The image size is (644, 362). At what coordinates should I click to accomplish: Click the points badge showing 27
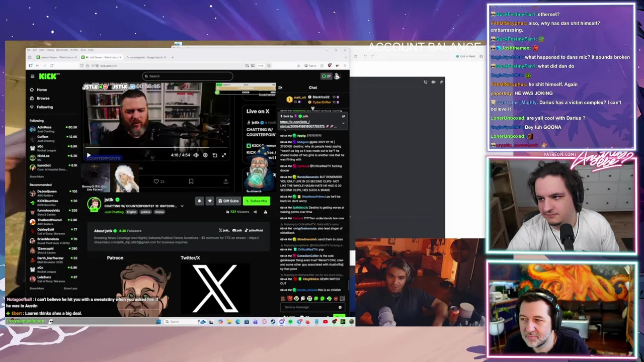(326, 76)
